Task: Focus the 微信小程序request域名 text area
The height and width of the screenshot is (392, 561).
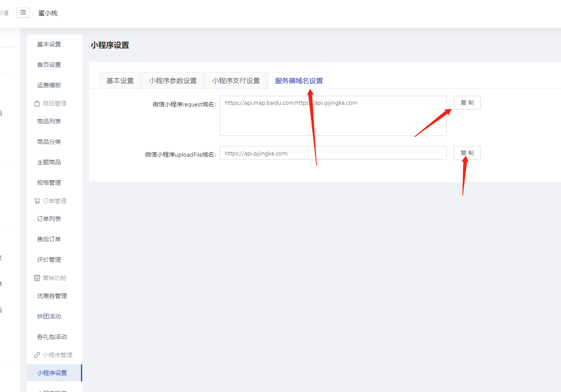Action: 333,116
